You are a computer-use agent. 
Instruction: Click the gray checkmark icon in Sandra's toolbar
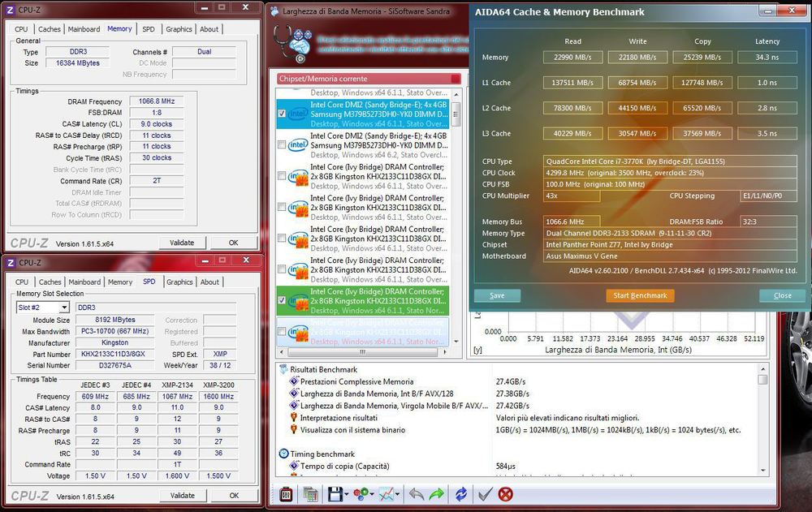point(485,494)
